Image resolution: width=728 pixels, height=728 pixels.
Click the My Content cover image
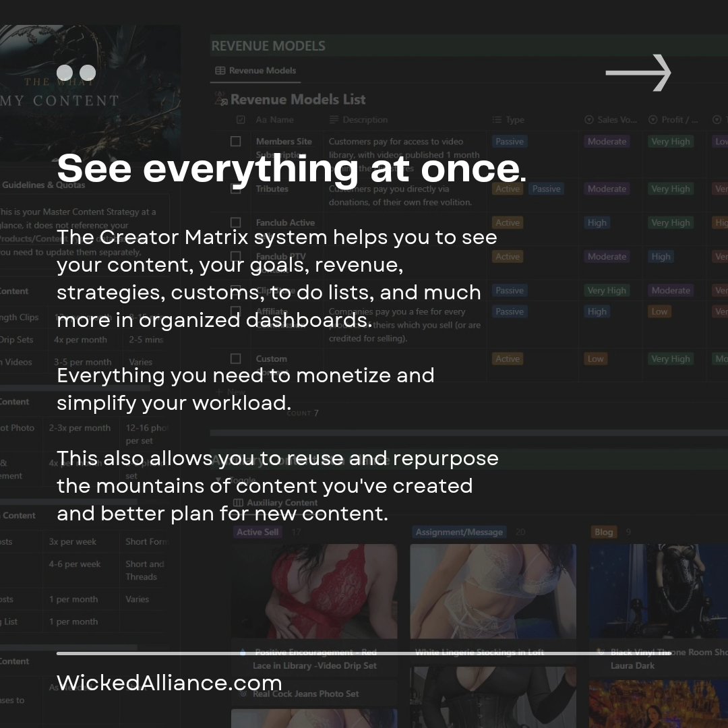[90, 93]
